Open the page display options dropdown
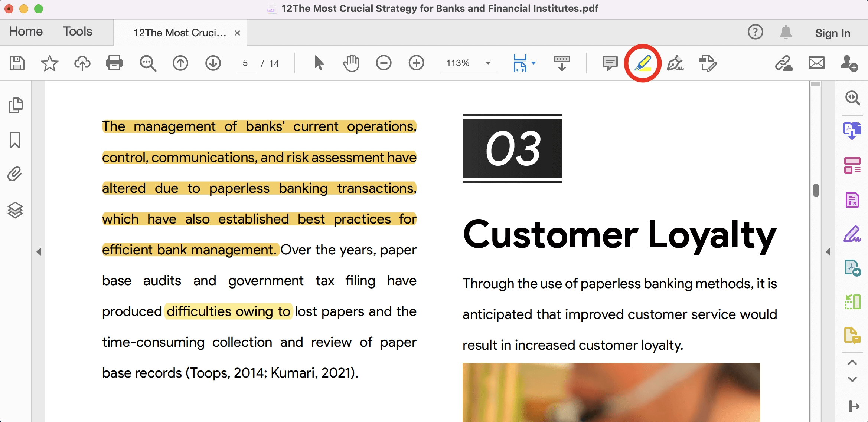Screen dimensions: 868x422 pyautogui.click(x=533, y=63)
